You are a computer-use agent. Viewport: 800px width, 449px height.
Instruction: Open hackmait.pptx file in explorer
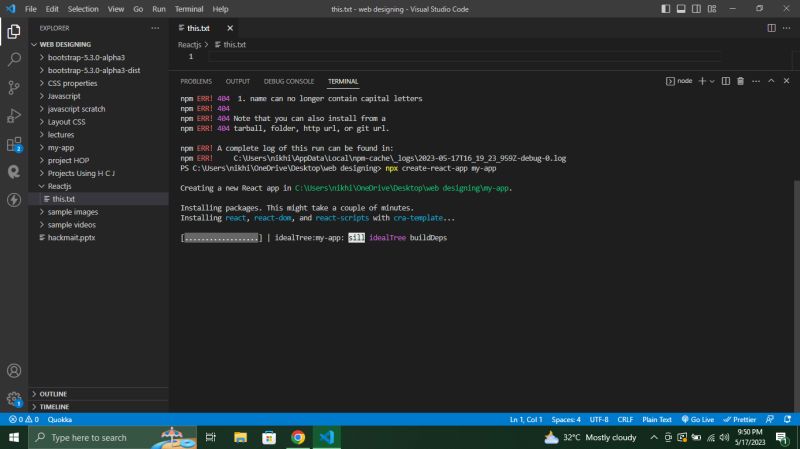pos(99,237)
